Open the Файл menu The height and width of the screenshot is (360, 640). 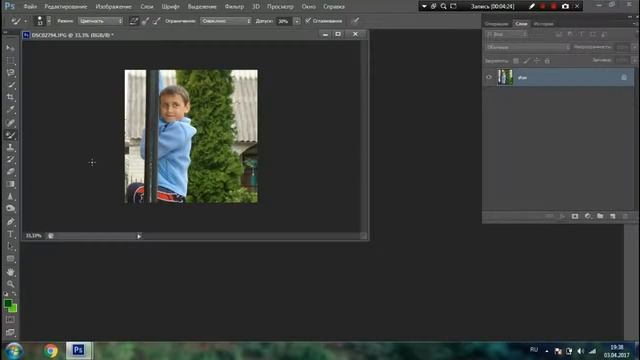coord(30,7)
